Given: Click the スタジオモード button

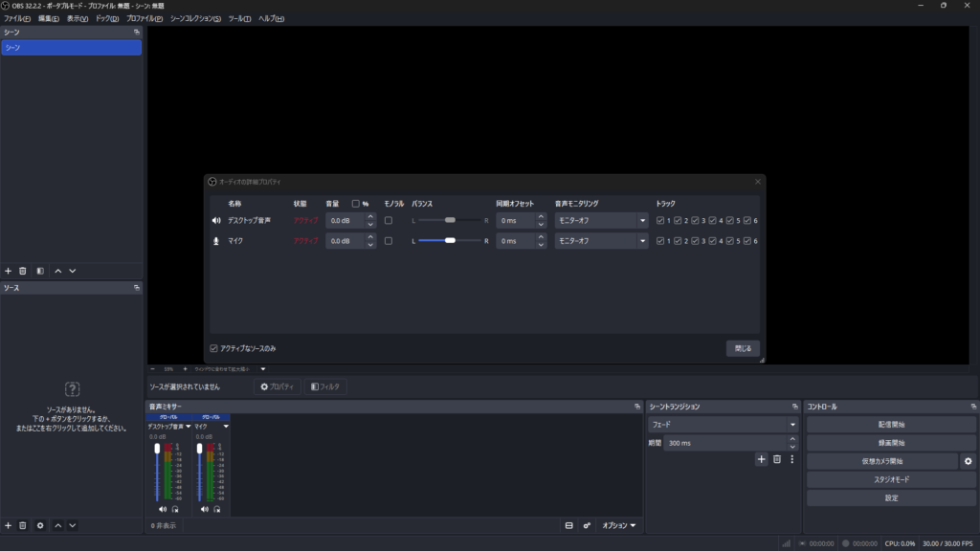Looking at the screenshot, I should pos(891,480).
